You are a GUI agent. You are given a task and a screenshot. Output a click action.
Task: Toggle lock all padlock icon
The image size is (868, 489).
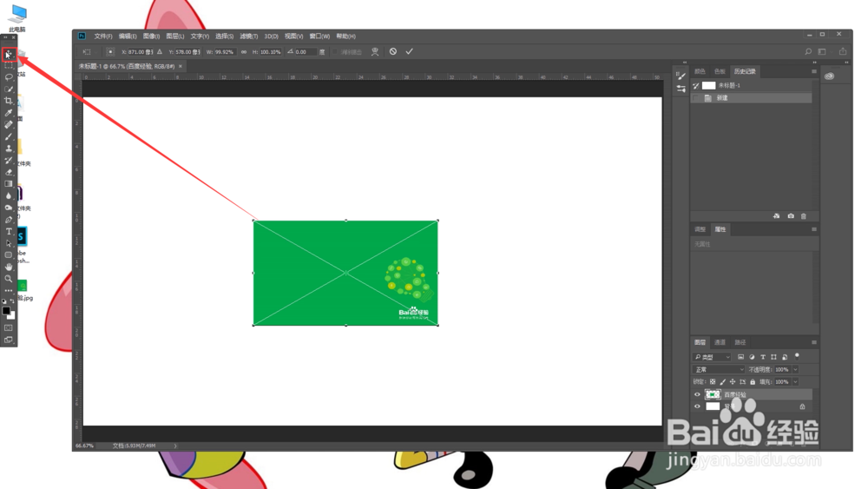click(x=753, y=381)
